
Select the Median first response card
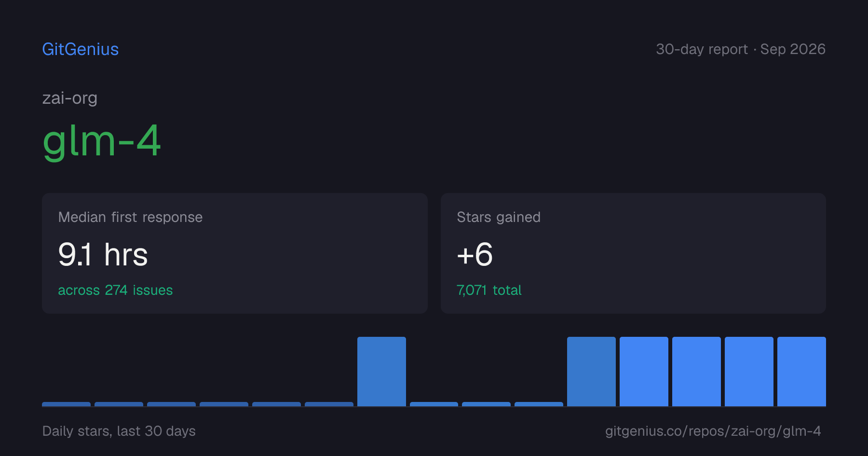[235, 253]
